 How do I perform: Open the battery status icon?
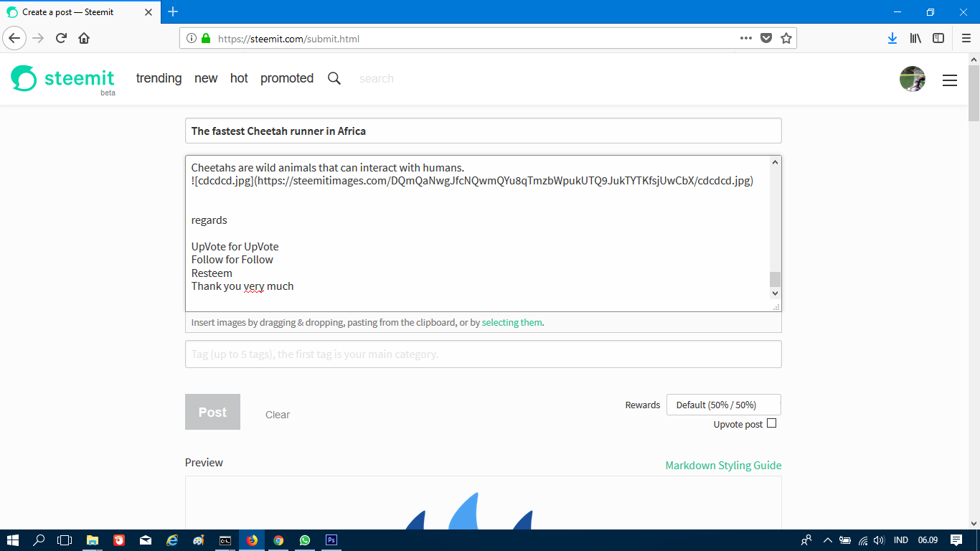click(845, 540)
